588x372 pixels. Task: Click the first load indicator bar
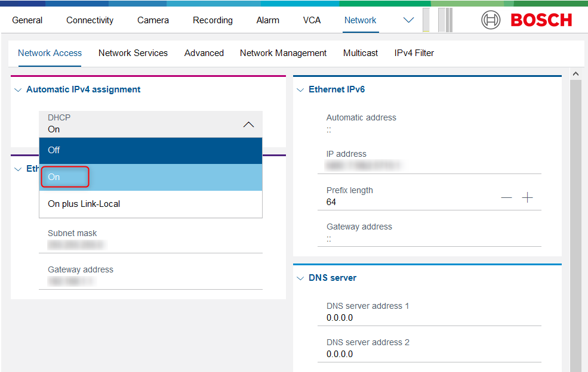point(426,20)
